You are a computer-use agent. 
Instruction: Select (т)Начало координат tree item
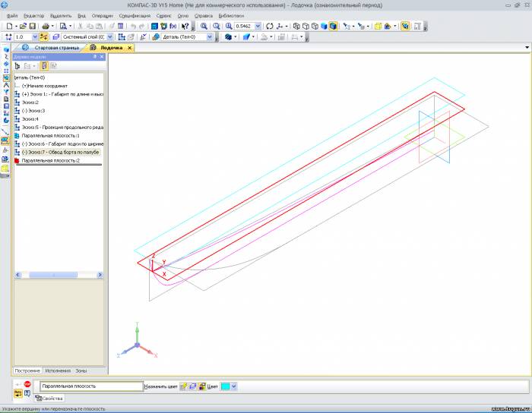tap(44, 86)
